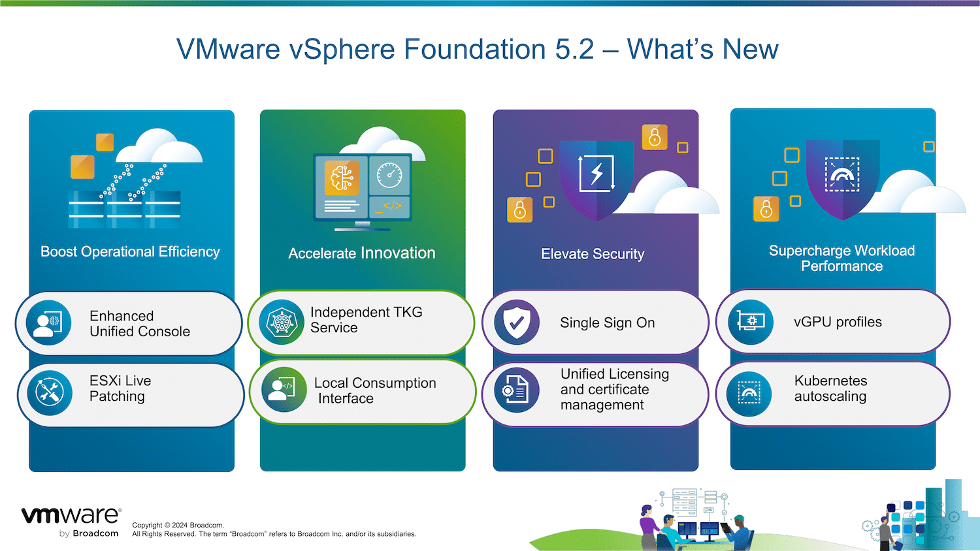Click the ESXi Live Patching wrench icon

coord(49,392)
